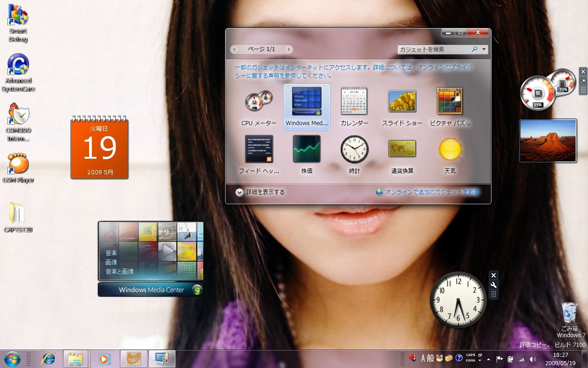Click the language bar restore icon
588x368 pixels.
pyautogui.click(x=480, y=355)
